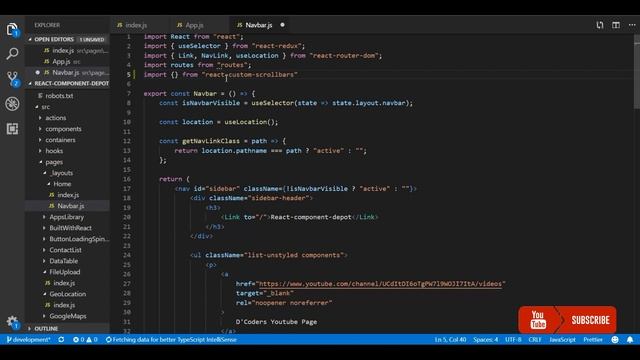Click the Open Changes editor icon

[600, 25]
